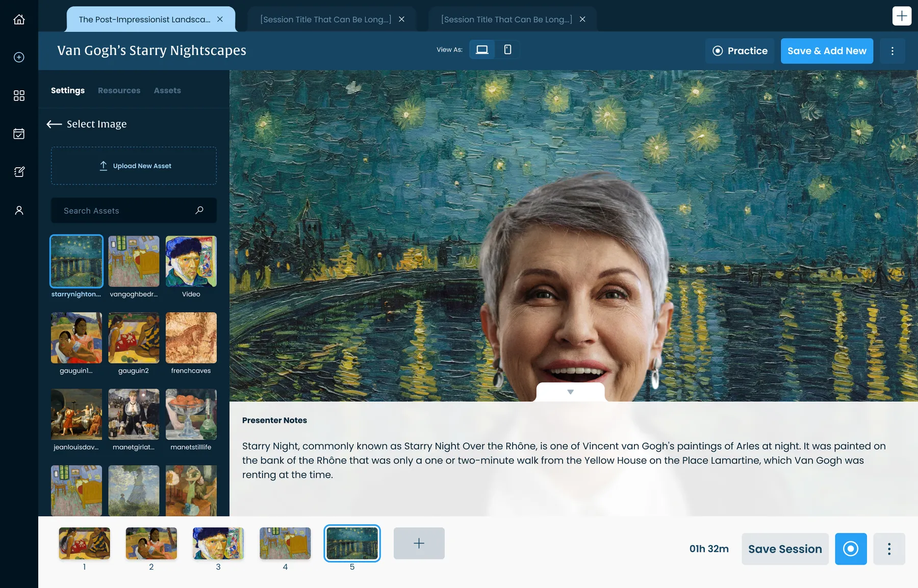Select the frenchcaves asset thumbnail
The width and height of the screenshot is (918, 588).
tap(191, 338)
